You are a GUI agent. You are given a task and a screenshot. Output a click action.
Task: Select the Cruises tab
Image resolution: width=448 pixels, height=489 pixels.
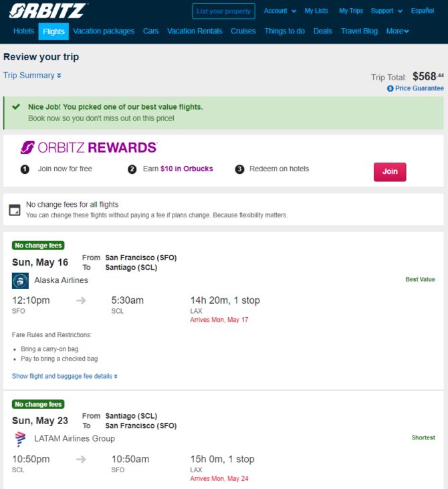click(243, 31)
